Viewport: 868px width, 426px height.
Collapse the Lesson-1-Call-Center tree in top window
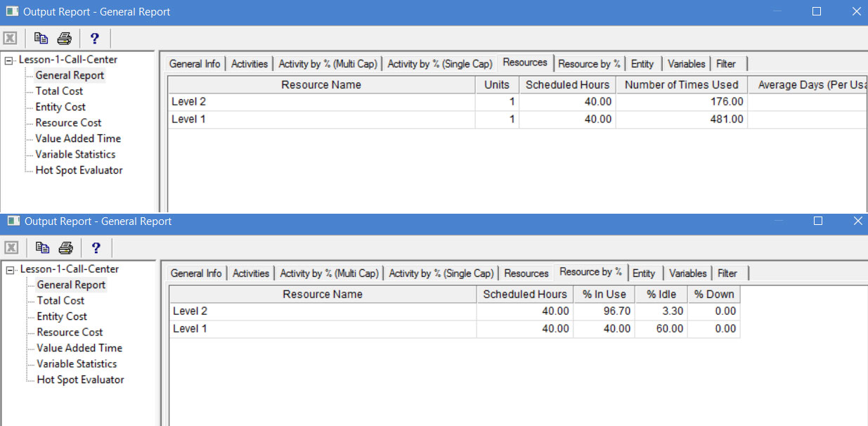(x=8, y=60)
